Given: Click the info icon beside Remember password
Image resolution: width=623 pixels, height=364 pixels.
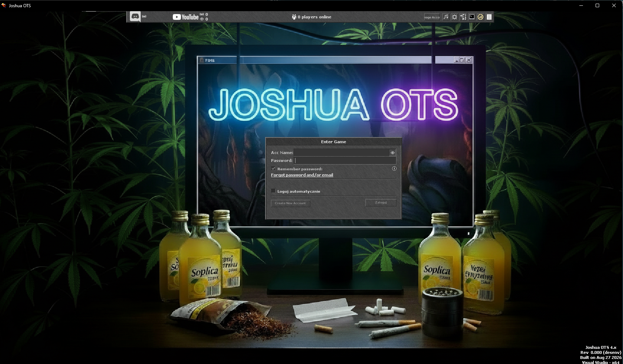Looking at the screenshot, I should (x=394, y=168).
